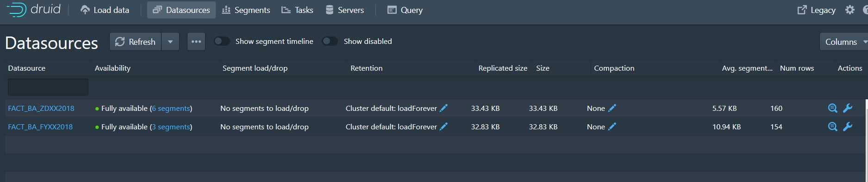Click the Refresh button
This screenshot has height=182, width=868.
pyautogui.click(x=135, y=42)
